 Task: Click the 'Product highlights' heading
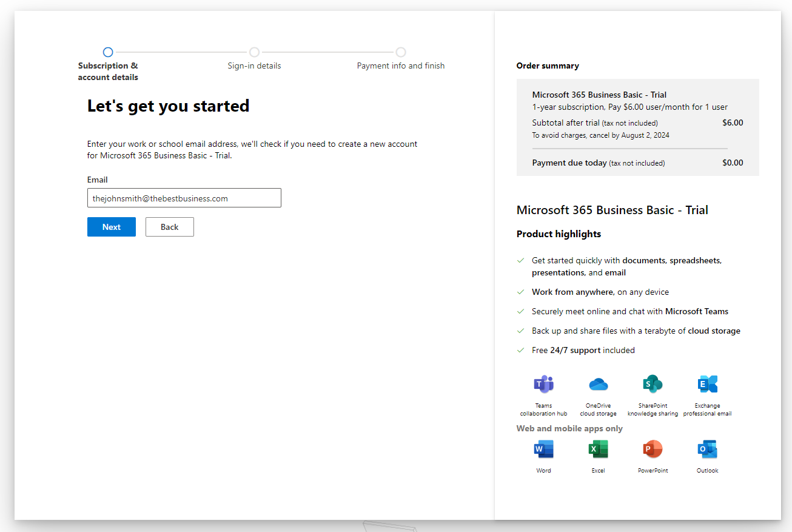559,234
